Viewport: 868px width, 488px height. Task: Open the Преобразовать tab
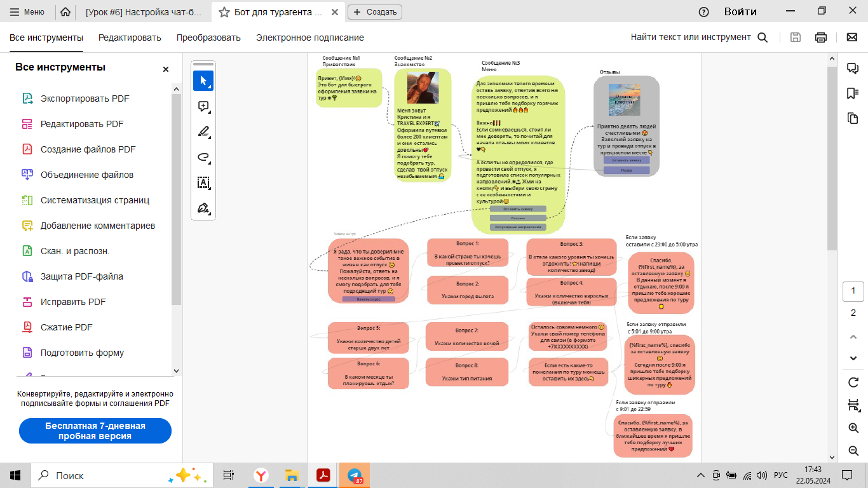coord(208,37)
